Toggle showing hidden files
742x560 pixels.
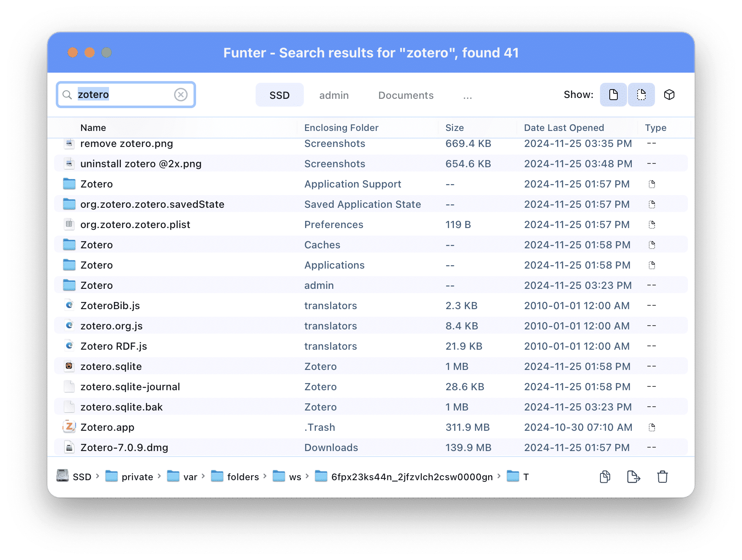pos(641,95)
